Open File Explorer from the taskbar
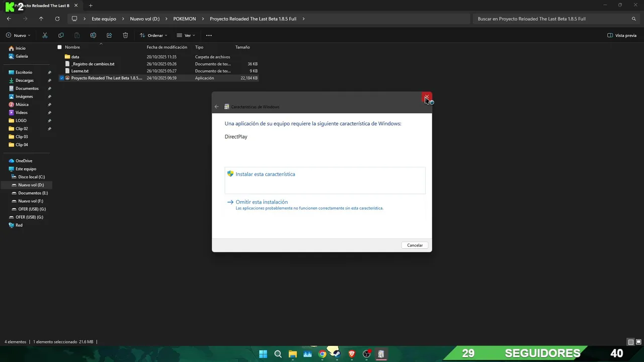Screen dimensions: 644x362 [x=293, y=354]
